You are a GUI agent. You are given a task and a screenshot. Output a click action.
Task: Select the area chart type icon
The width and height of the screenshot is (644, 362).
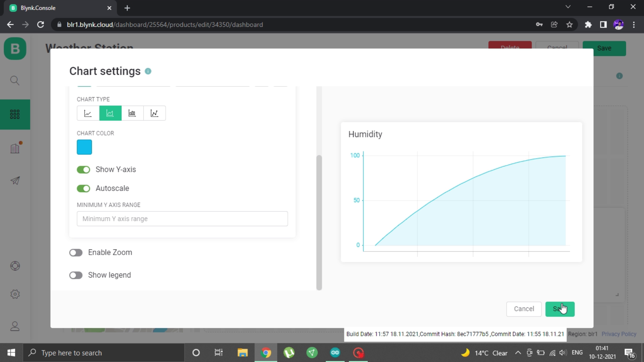click(110, 113)
